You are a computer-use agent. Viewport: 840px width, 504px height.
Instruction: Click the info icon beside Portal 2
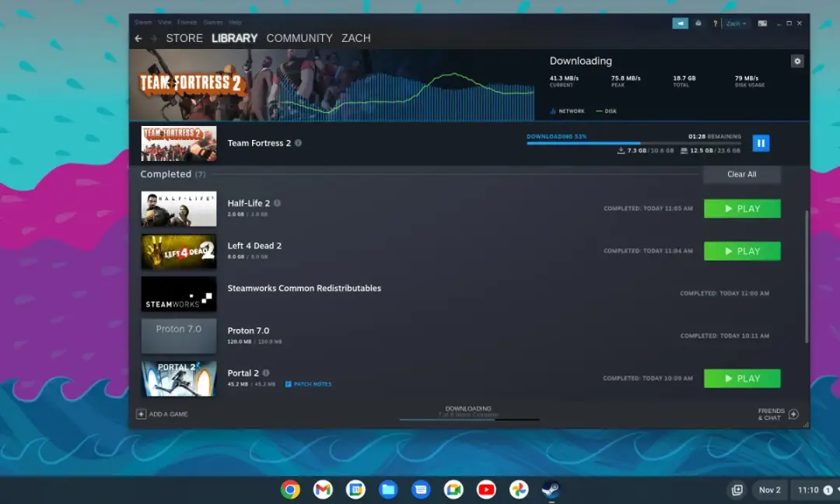[266, 373]
